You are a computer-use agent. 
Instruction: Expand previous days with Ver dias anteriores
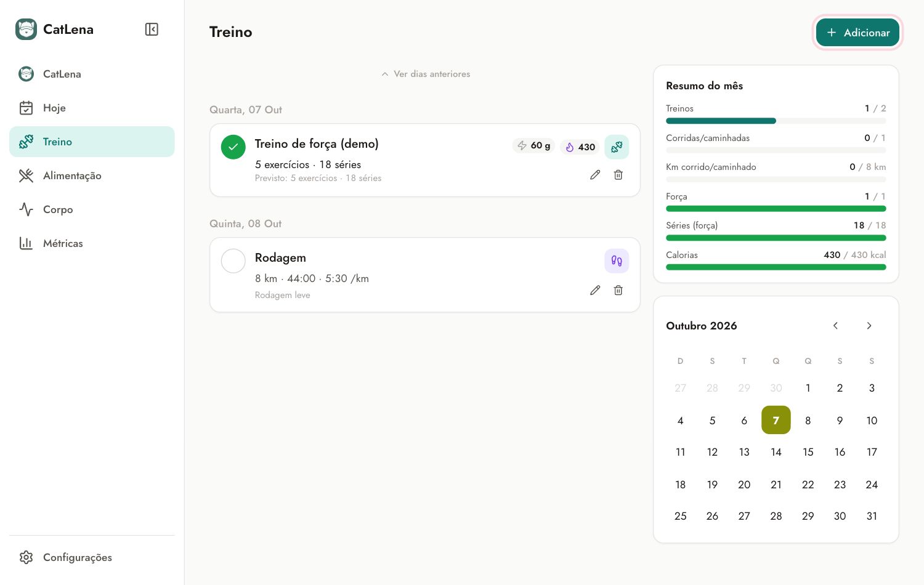pos(426,74)
